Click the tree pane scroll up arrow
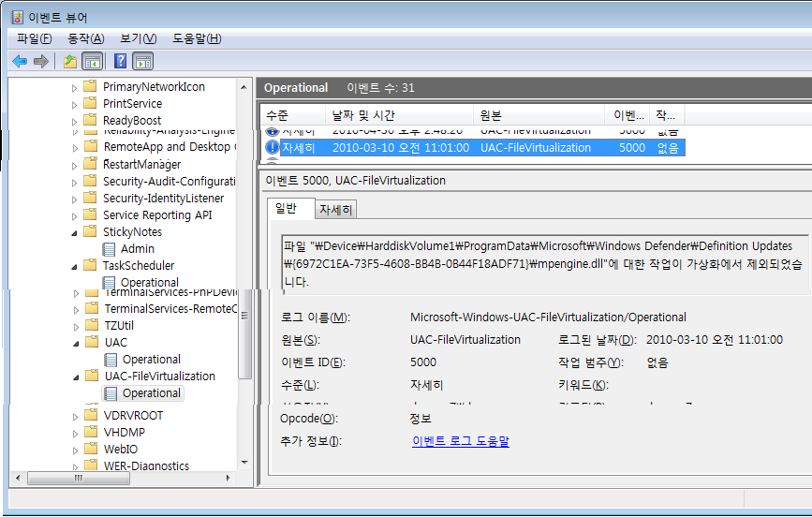 pos(244,87)
